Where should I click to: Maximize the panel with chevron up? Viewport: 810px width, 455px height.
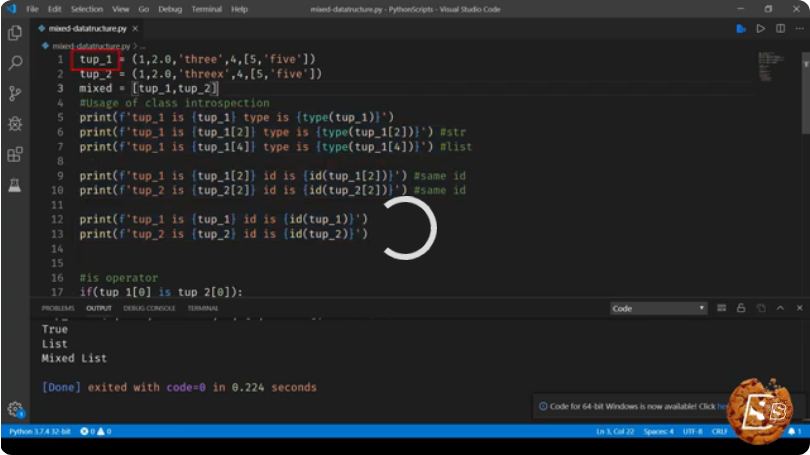[780, 308]
